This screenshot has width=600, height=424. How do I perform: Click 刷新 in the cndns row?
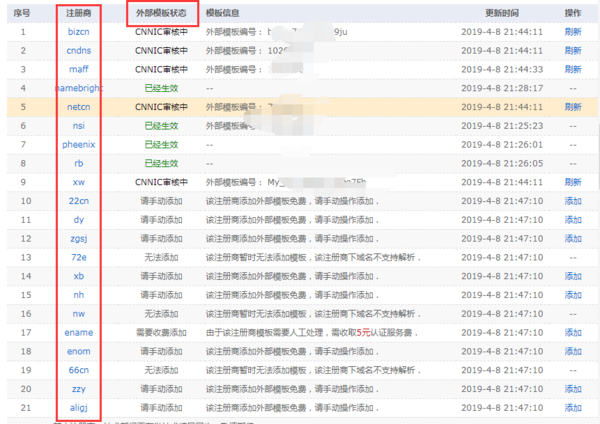point(573,51)
